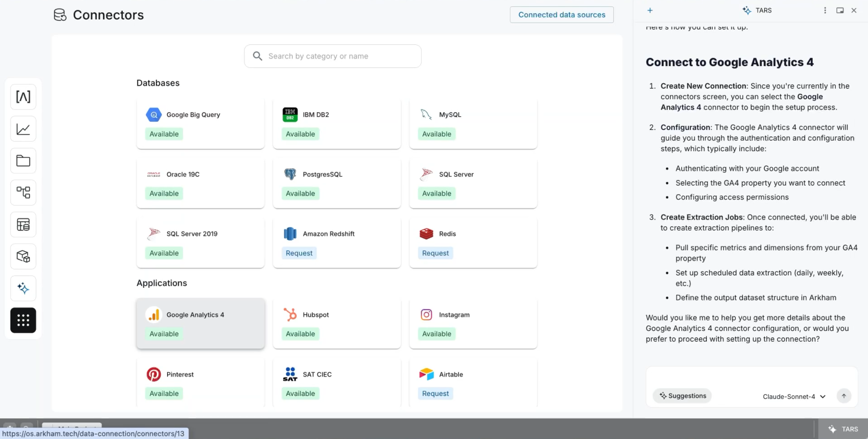Open the AI sparkle sidebar icon

pos(23,288)
